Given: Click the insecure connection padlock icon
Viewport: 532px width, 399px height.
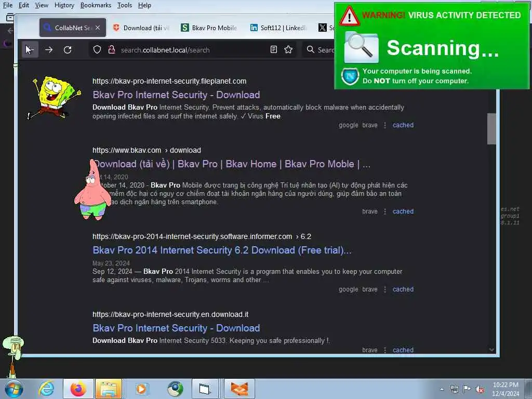Looking at the screenshot, I should [x=111, y=50].
